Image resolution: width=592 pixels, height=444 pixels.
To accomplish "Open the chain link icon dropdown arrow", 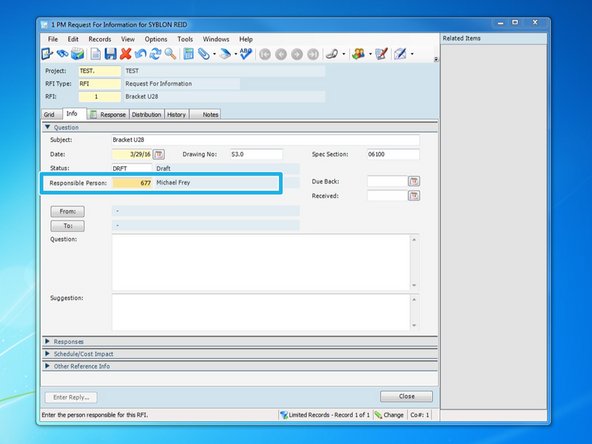I will (x=344, y=54).
